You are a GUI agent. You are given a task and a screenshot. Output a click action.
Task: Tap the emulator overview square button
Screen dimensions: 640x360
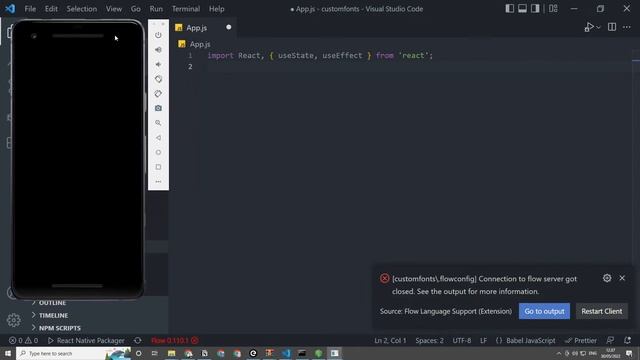(158, 167)
